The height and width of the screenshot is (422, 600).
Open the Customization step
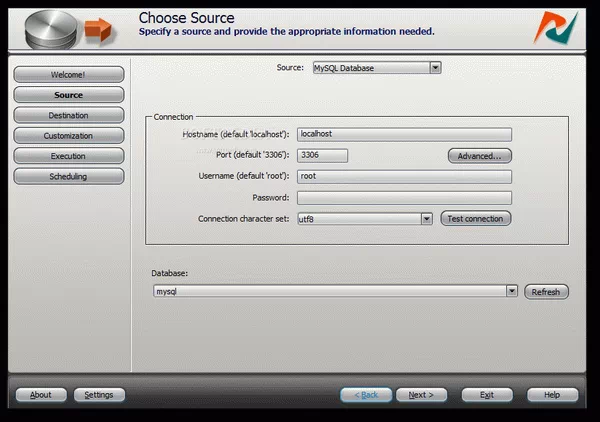[69, 135]
